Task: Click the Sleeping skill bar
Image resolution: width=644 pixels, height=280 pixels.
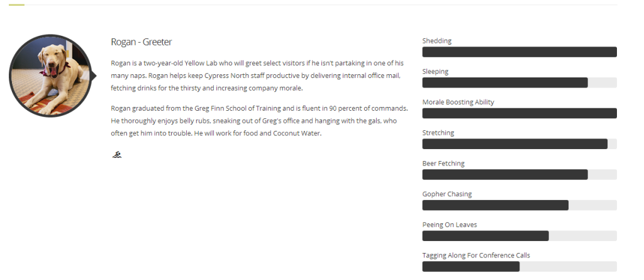Action: pos(519,82)
